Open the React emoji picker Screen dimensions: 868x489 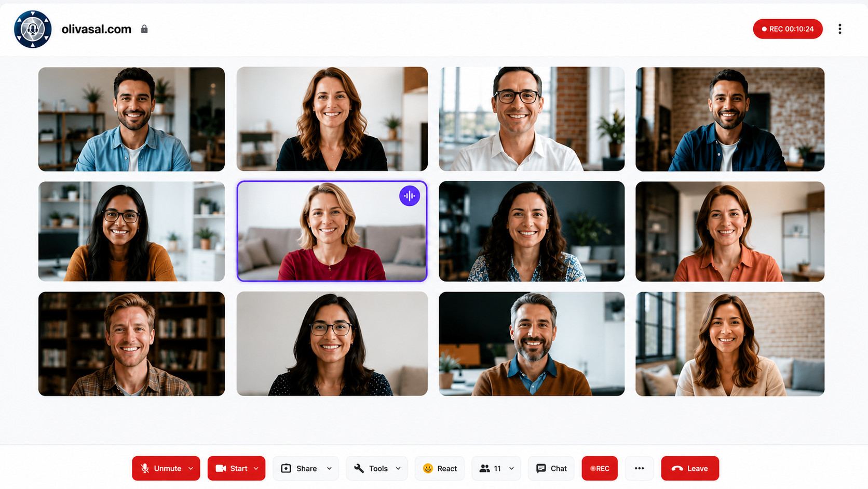coord(440,468)
